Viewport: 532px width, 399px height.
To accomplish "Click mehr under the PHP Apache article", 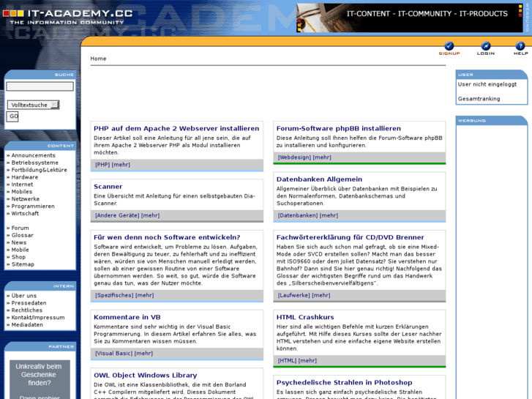I will point(121,165).
